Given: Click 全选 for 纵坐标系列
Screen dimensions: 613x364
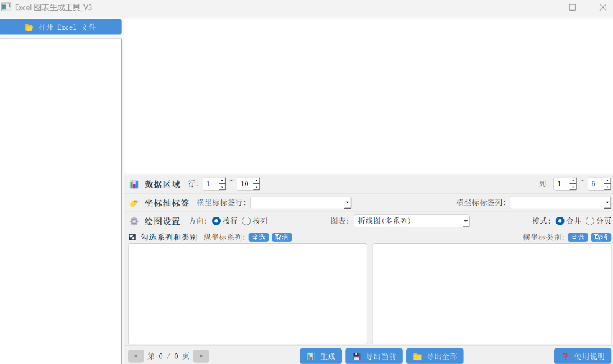Looking at the screenshot, I should pos(259,237).
